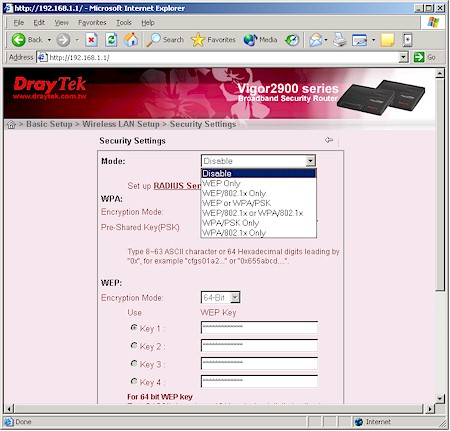
Task: Click into the Key 4 WEP field
Action: coord(259,381)
